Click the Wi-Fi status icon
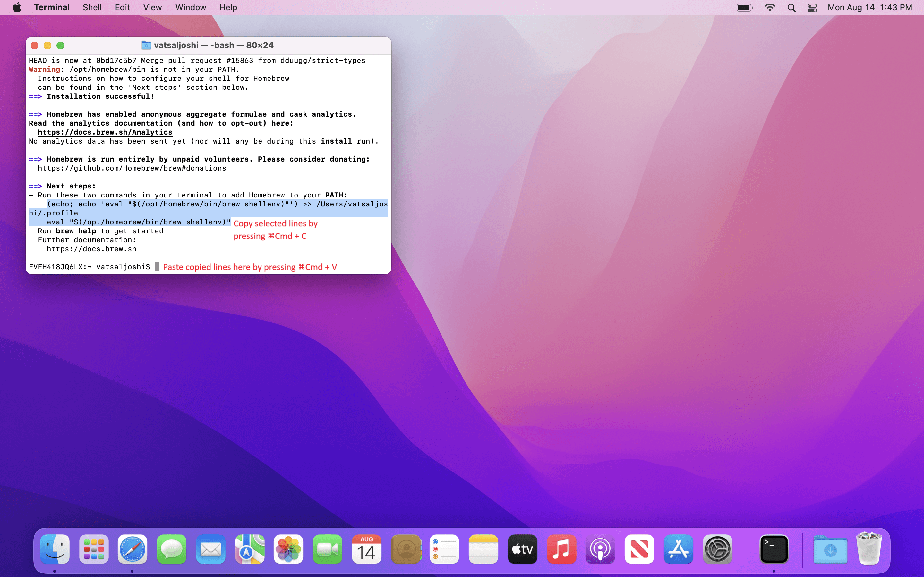 770,8
